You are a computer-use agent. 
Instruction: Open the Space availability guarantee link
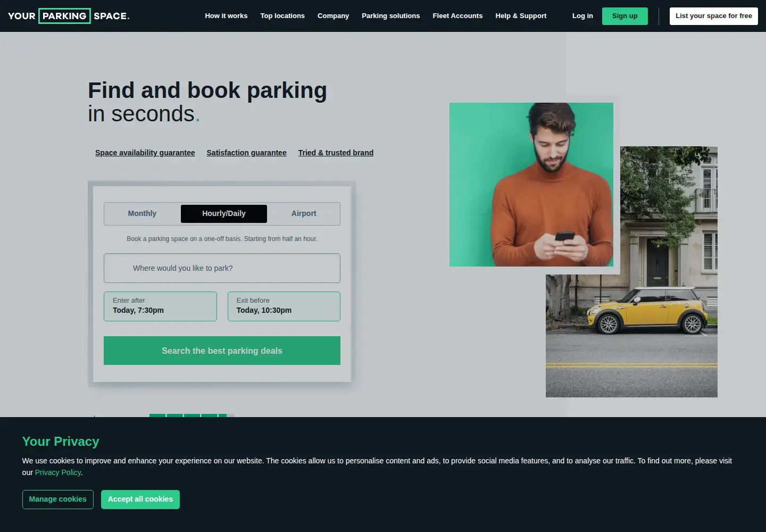tap(145, 153)
